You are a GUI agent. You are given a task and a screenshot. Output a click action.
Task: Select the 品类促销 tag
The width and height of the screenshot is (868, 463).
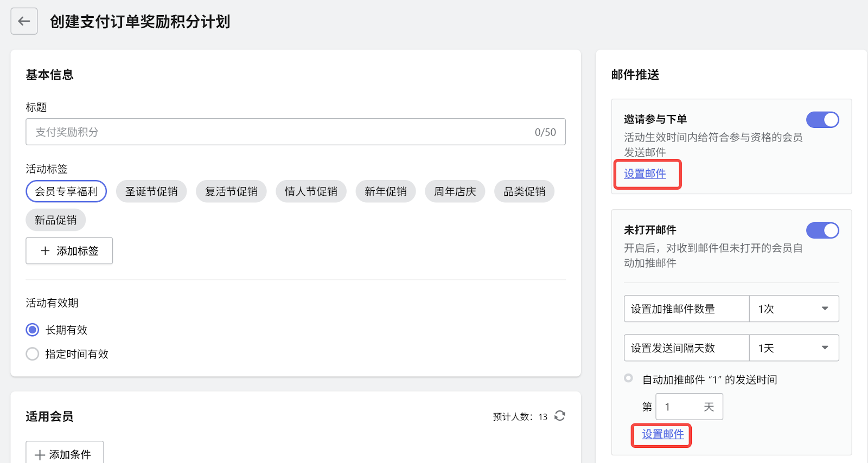coord(524,191)
